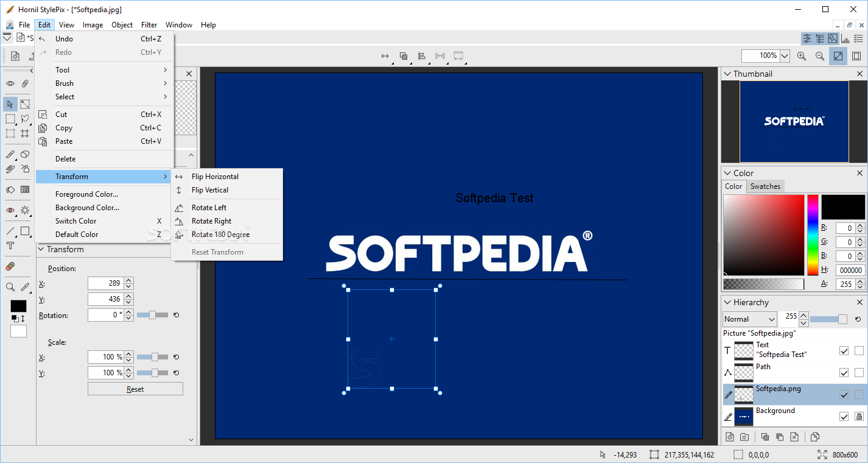This screenshot has width=868, height=463.
Task: Toggle lock checkbox of Text layer
Action: tap(859, 350)
